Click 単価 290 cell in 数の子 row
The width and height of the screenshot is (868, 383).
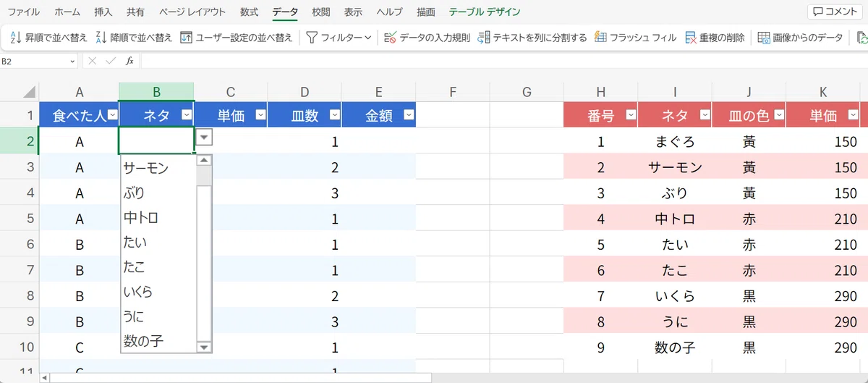823,347
